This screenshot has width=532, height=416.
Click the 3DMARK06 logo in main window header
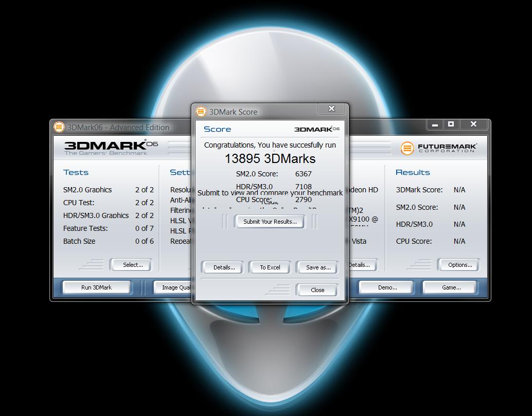click(111, 147)
